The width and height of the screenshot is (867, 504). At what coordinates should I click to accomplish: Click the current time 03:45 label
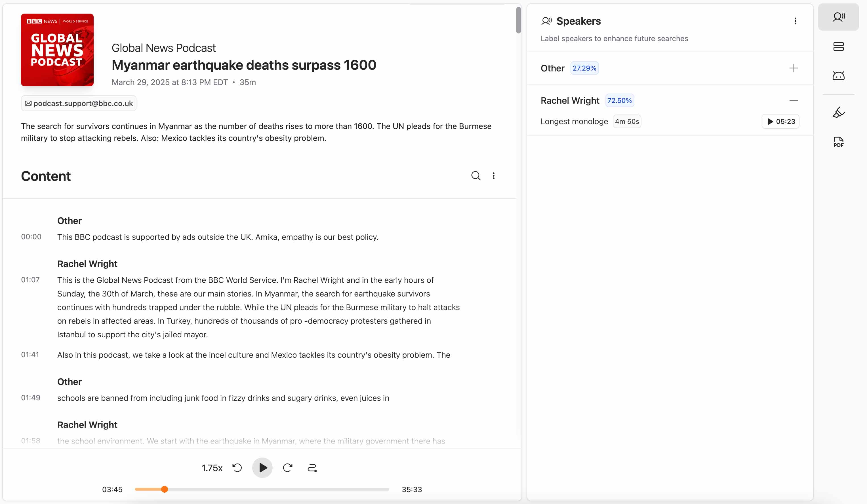tap(112, 489)
